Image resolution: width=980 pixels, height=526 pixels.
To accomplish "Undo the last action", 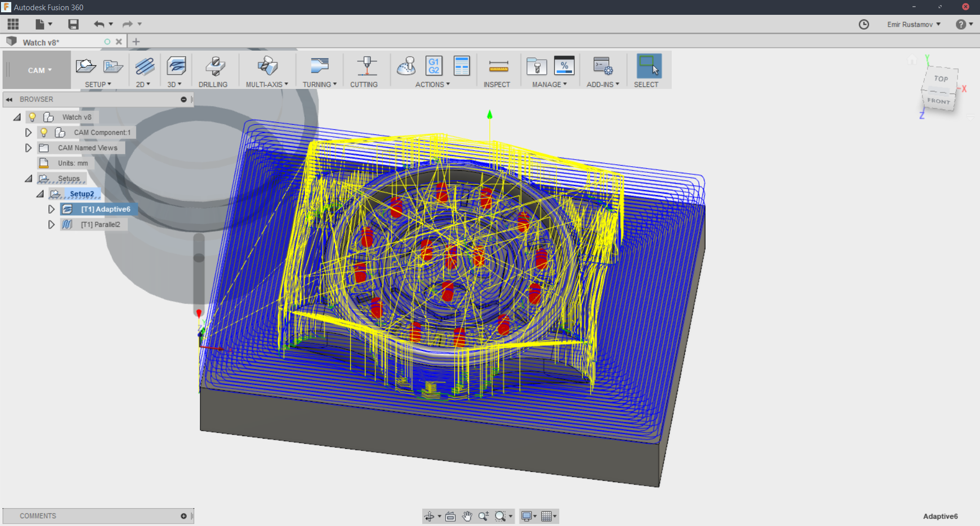I will coord(99,24).
